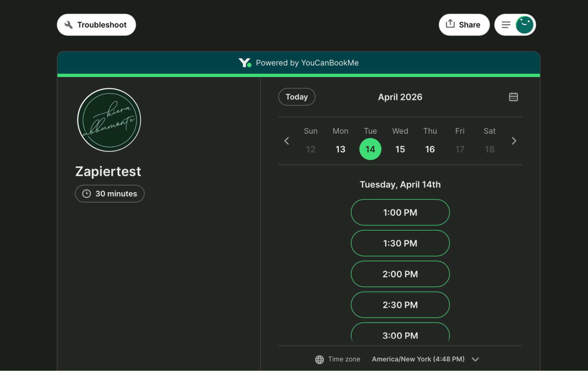Click the globe time zone icon
The image size is (588, 371).
[x=319, y=359]
